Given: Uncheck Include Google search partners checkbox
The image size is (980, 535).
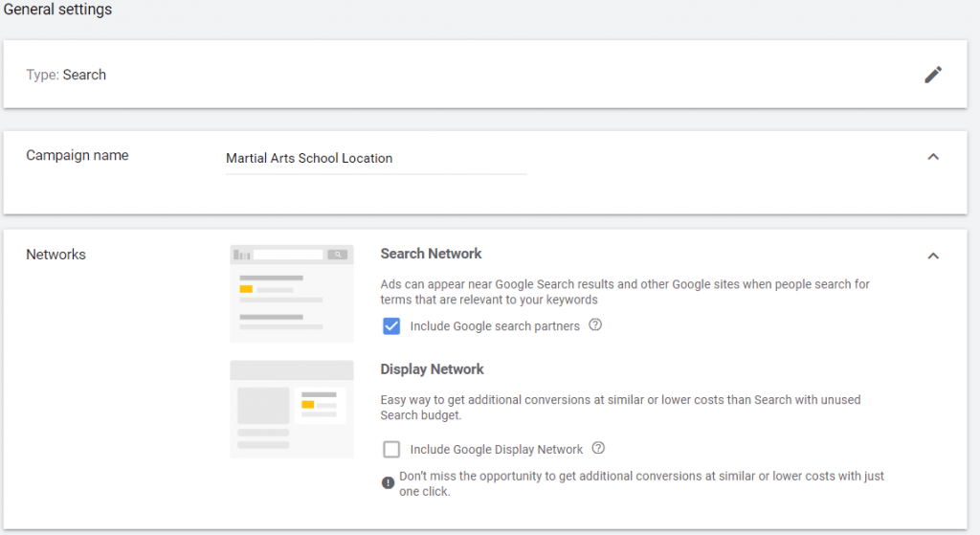Looking at the screenshot, I should [391, 325].
